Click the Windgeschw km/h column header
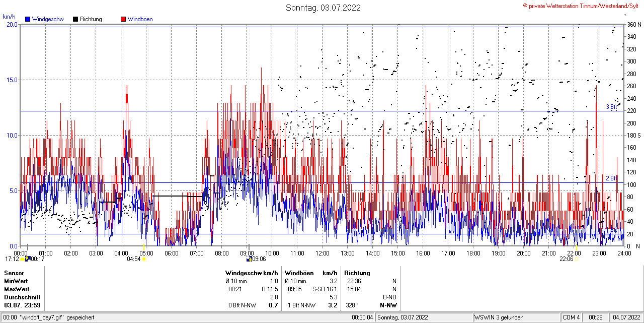Screen dimensions: 644x323 (252, 273)
